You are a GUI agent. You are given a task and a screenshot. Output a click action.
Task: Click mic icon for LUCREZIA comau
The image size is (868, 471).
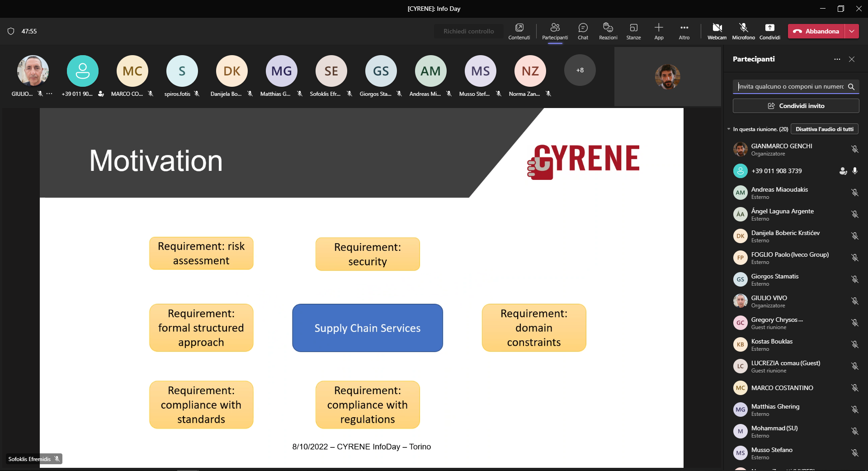(854, 366)
